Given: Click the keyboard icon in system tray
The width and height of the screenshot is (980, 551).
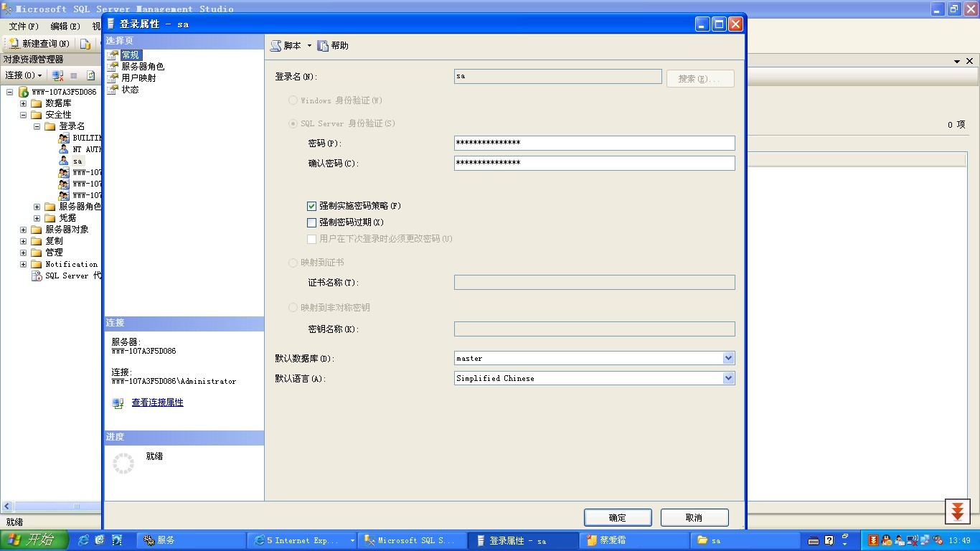Looking at the screenshot, I should click(x=814, y=540).
